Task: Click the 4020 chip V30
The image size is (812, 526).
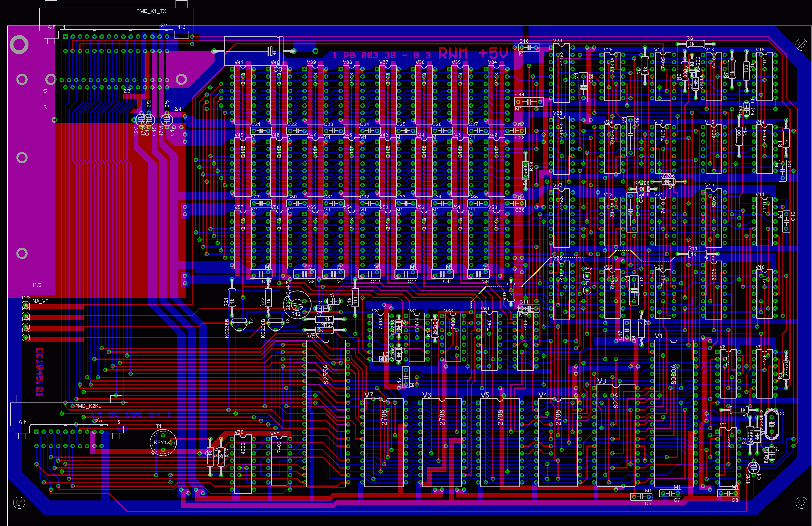Action: (x=243, y=464)
